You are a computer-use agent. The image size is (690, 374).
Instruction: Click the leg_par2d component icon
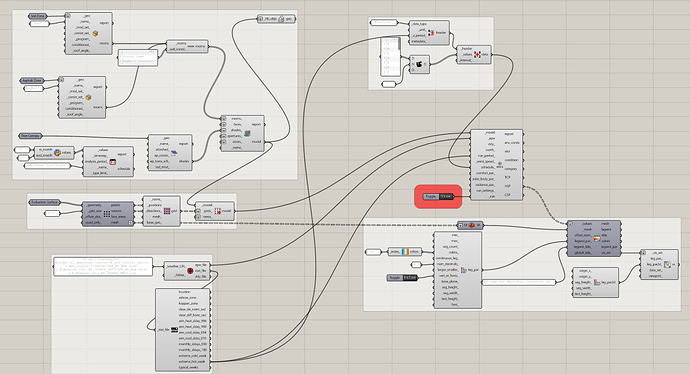tap(597, 282)
